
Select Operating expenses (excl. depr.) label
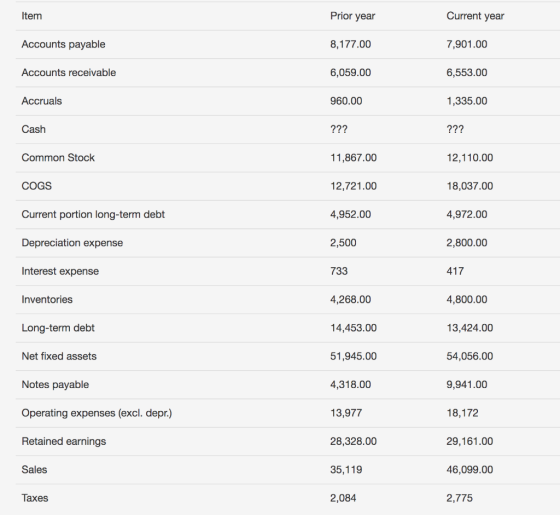click(97, 413)
